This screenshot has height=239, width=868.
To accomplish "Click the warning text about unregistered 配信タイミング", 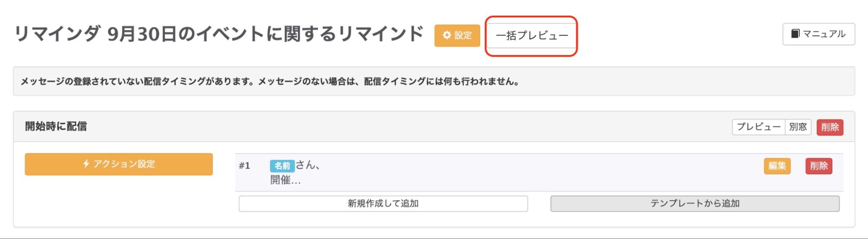I will click(x=270, y=81).
